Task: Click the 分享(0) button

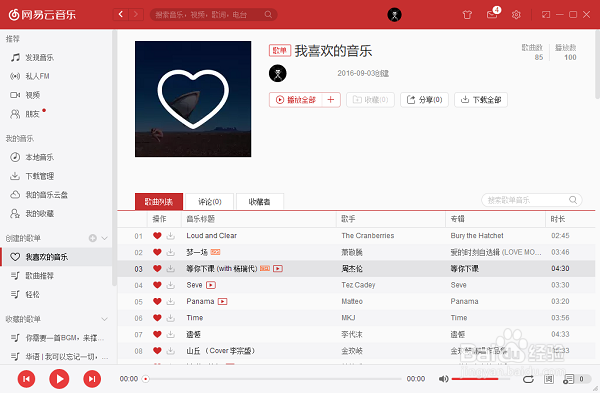Action: [424, 100]
